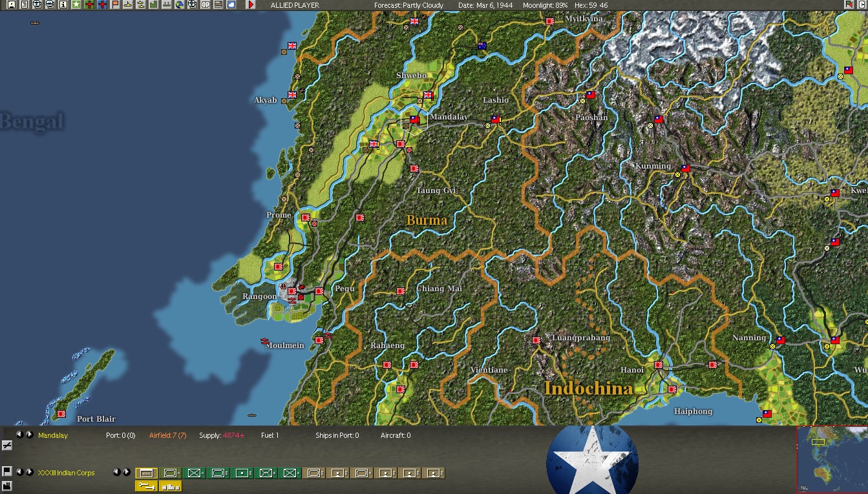This screenshot has height=494, width=868.
Task: Select the Chinese flag at Kunming
Action: pyautogui.click(x=686, y=169)
